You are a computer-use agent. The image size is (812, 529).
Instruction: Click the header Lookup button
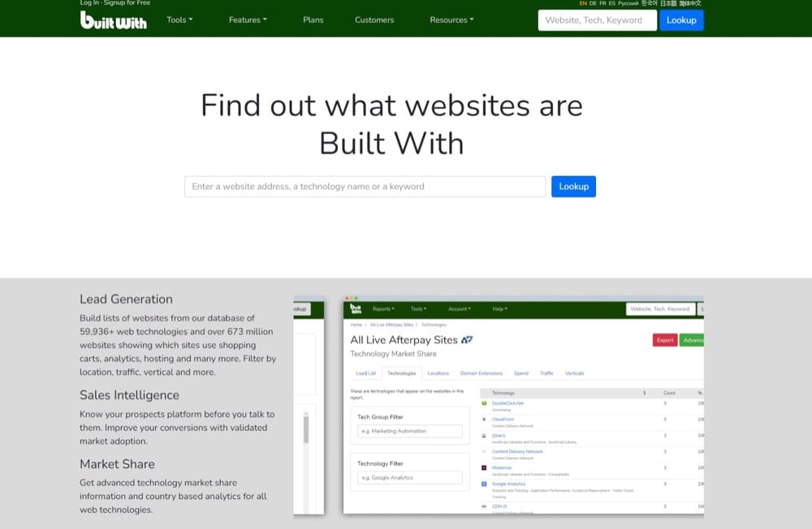click(x=681, y=20)
